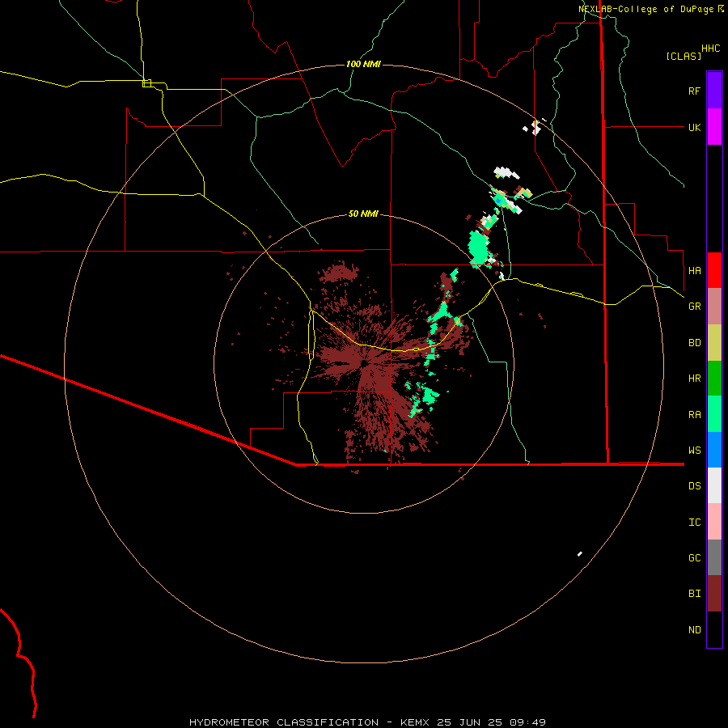Click the RF legend label
The height and width of the screenshot is (728, 728).
point(694,91)
